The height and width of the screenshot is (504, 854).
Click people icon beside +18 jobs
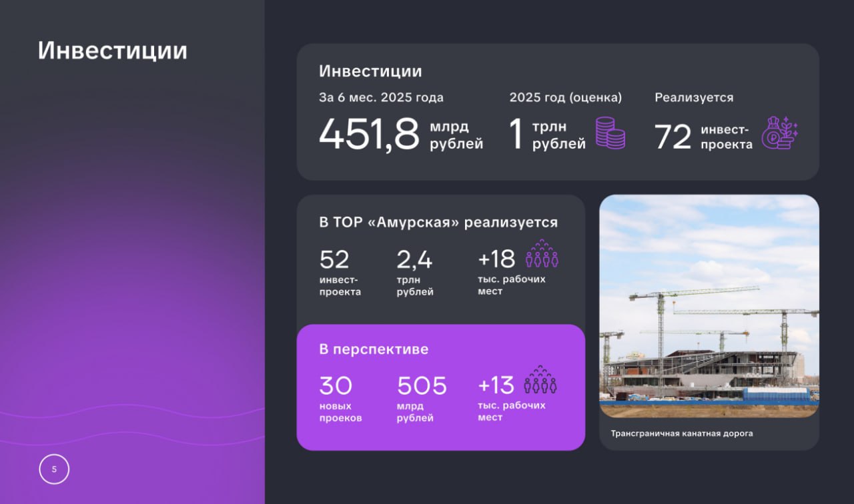pos(542,254)
